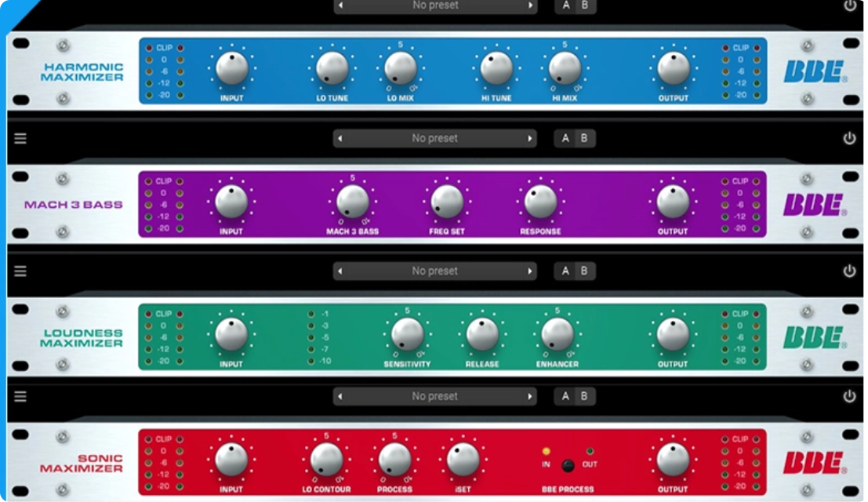Click the Harmonic Maximizer INPUT knob
The image size is (868, 502).
click(x=232, y=68)
